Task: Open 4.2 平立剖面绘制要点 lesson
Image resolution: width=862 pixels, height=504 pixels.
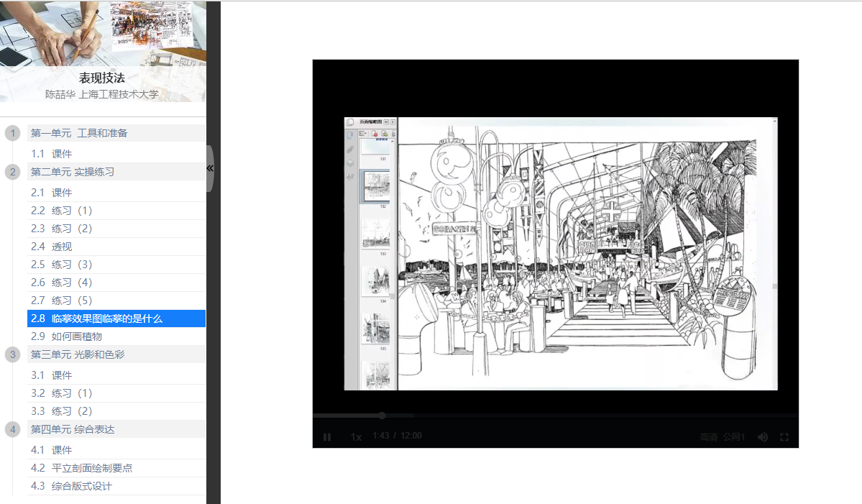Action: (x=81, y=468)
